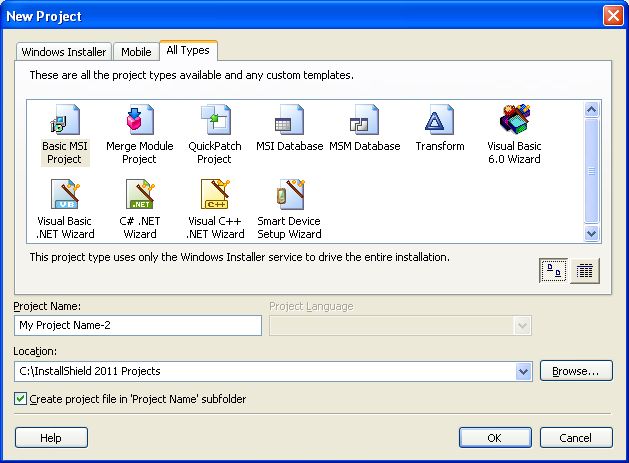Screen dimensions: 629x463
Task: Click into the Project Name field
Action: pos(138,325)
